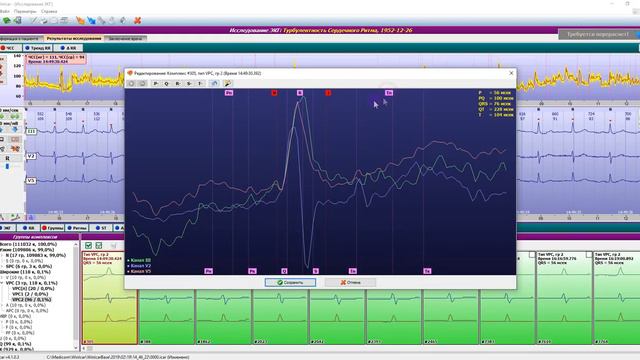Switch to the Заключение врача tab
640x360 pixels.
click(126, 38)
